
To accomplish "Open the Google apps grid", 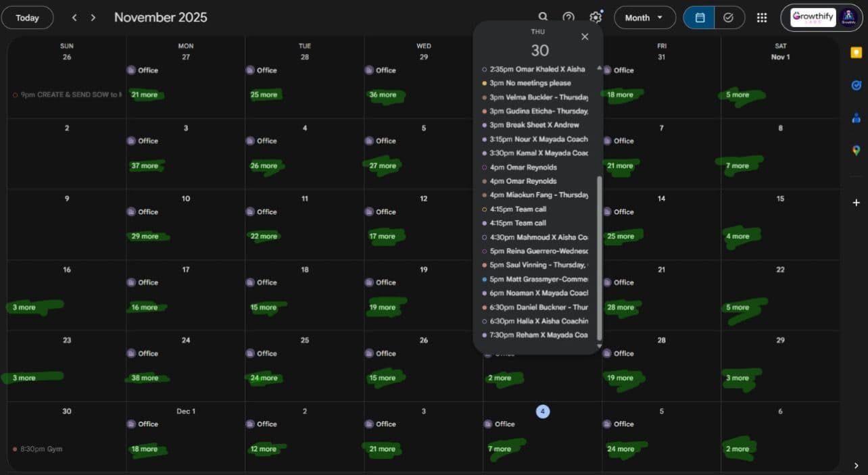I will [762, 18].
